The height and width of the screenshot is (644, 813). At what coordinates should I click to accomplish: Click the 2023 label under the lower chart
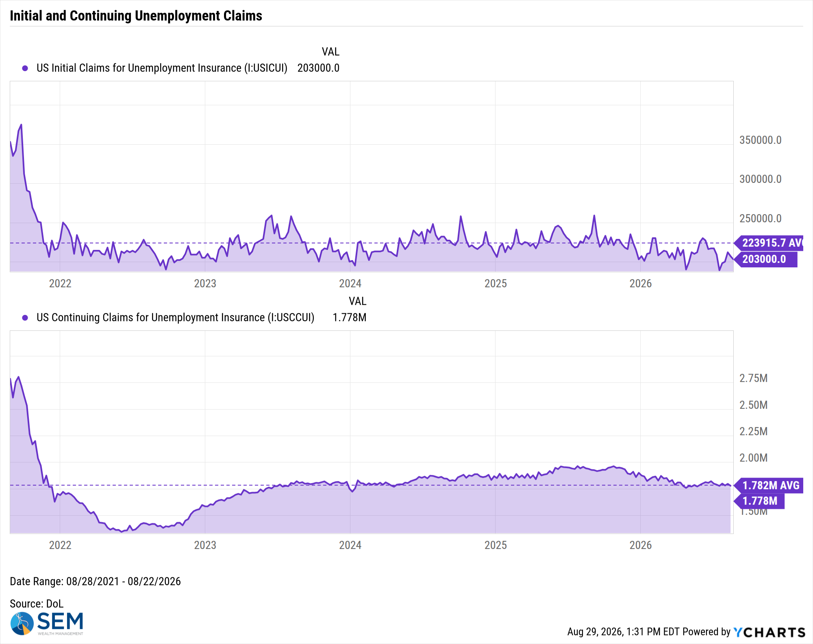(x=205, y=545)
